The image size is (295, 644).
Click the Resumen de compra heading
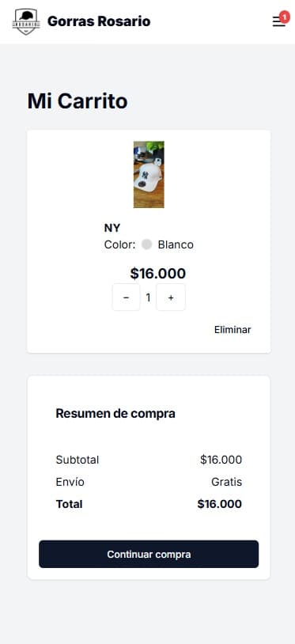coord(115,414)
